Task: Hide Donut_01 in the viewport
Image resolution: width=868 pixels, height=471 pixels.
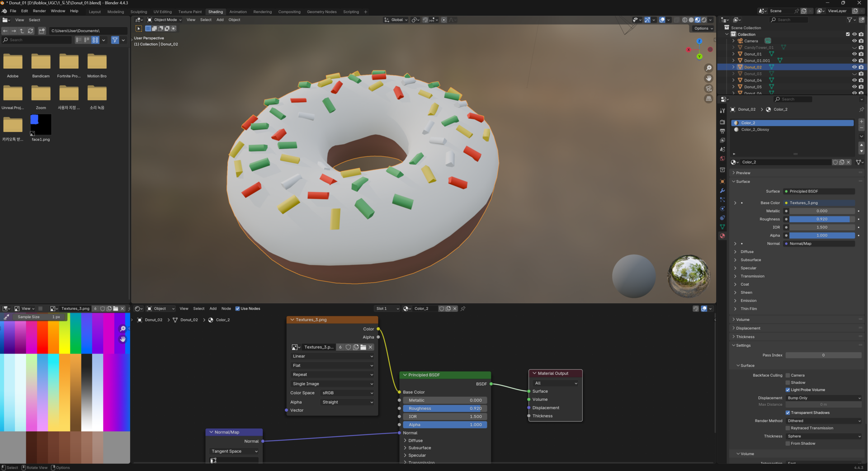Action: 854,54
